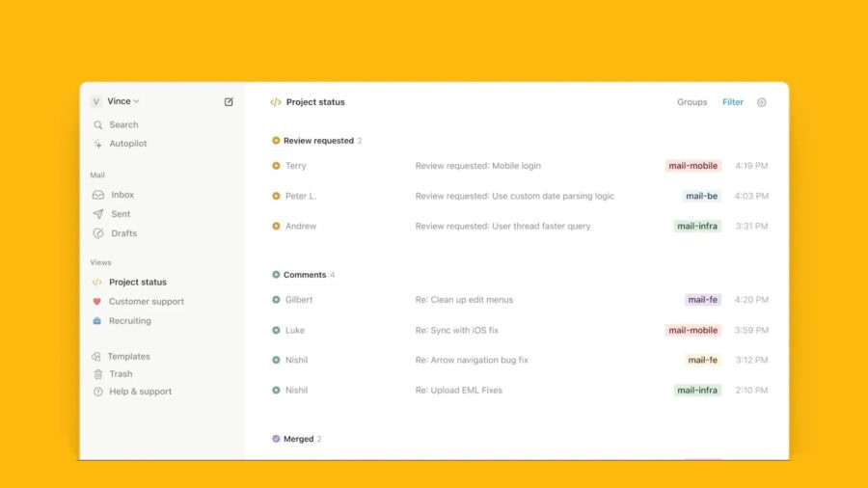The height and width of the screenshot is (488, 868).
Task: Click the compose new message icon
Action: coord(229,102)
